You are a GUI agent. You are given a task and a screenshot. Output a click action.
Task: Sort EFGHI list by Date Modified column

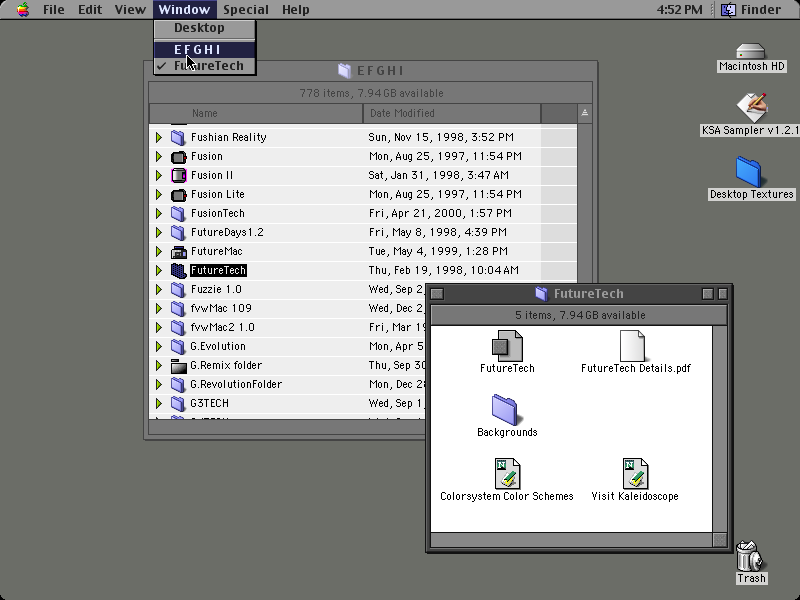pos(452,113)
